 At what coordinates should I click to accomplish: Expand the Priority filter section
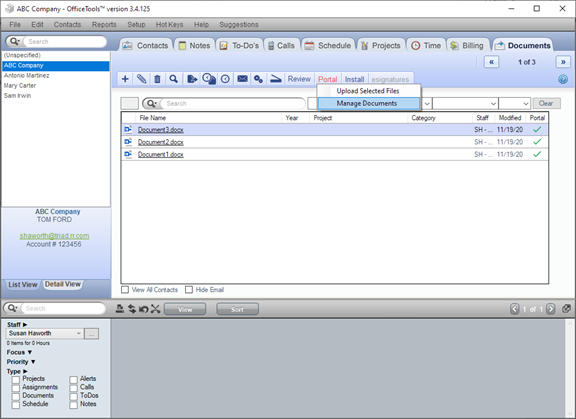click(x=21, y=362)
